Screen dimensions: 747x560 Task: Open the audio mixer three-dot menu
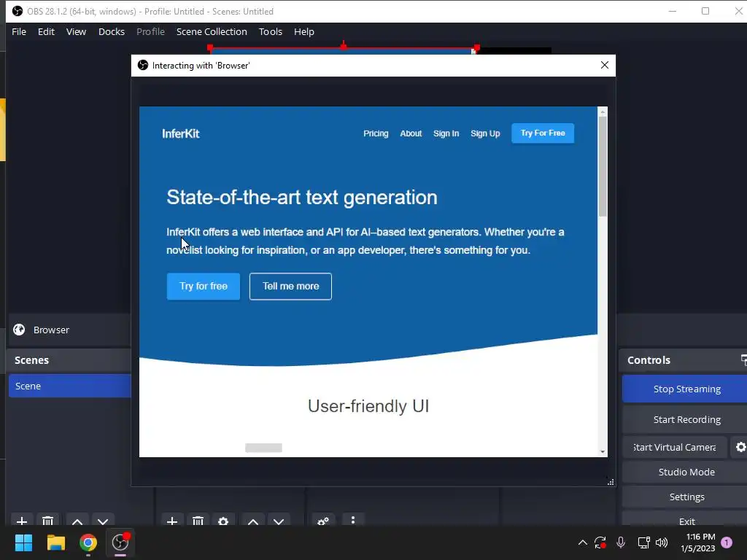tap(352, 520)
